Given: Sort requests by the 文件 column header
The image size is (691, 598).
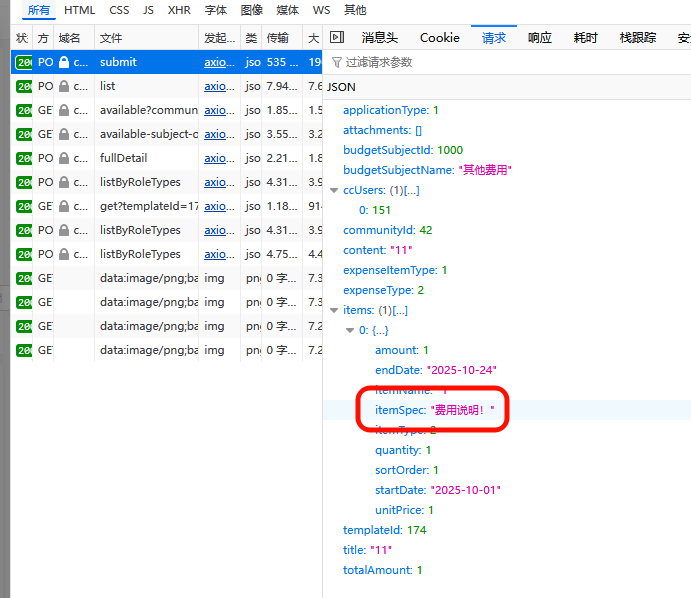Looking at the screenshot, I should [x=146, y=38].
